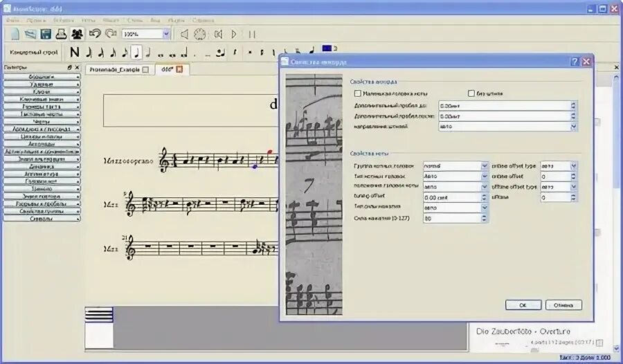Click the Концертный строй button
The image size is (623, 364).
point(34,52)
